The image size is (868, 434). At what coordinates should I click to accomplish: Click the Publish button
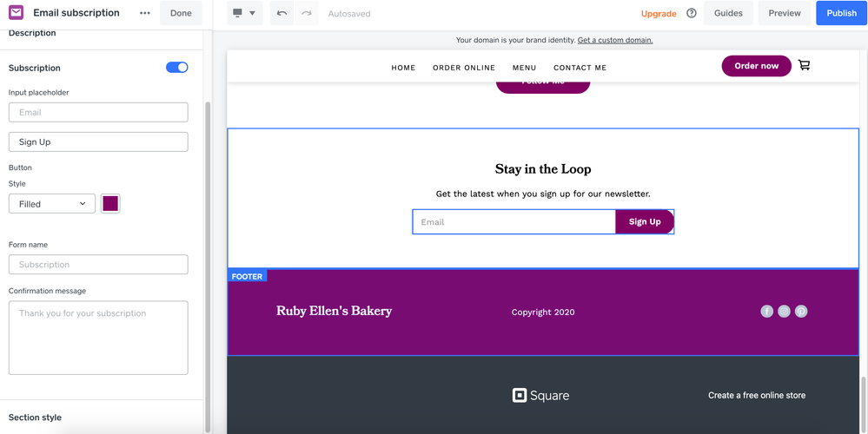(x=841, y=13)
